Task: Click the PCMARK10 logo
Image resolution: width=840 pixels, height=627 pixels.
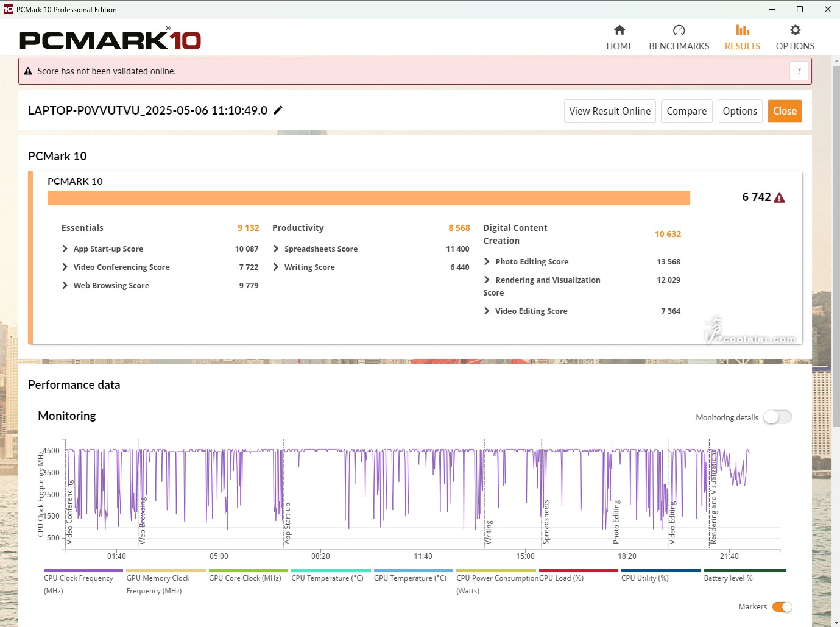Action: [110, 39]
